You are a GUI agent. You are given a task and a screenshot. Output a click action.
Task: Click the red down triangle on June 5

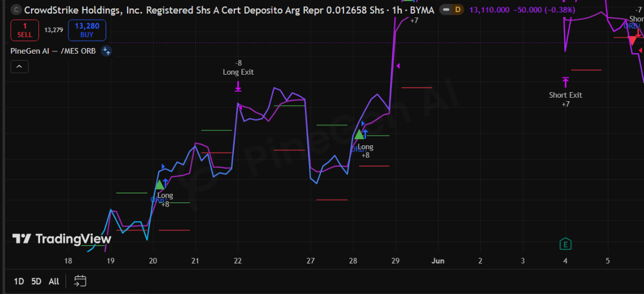click(632, 40)
